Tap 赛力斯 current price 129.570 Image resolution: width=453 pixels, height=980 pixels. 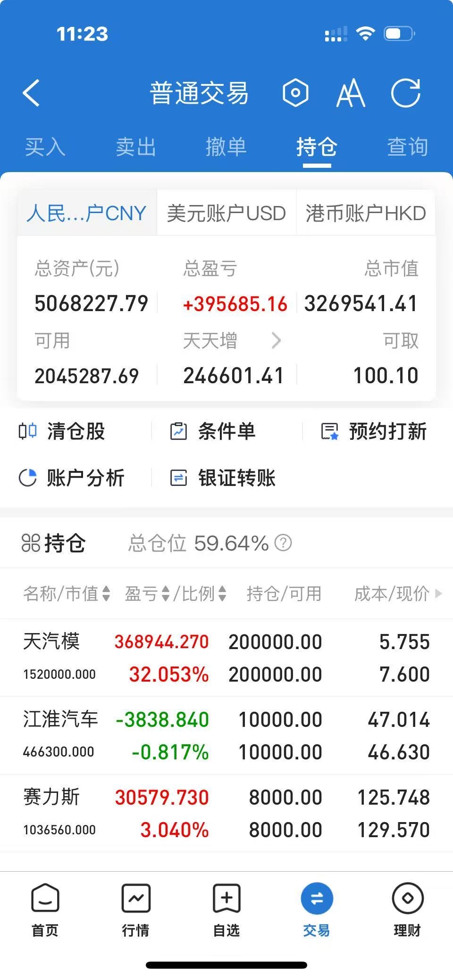(x=394, y=830)
